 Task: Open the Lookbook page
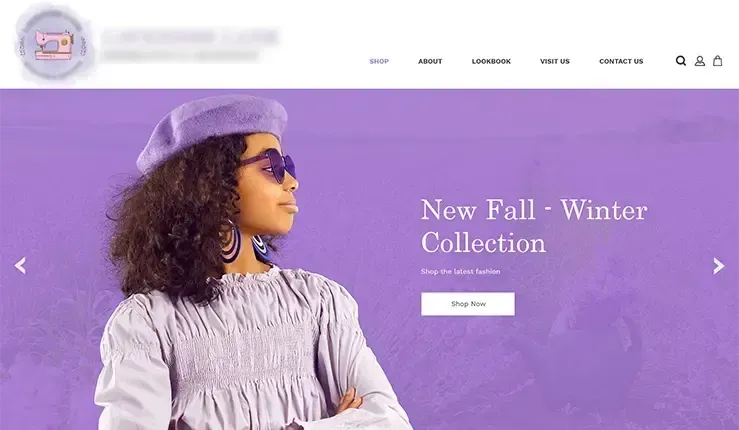click(x=491, y=61)
